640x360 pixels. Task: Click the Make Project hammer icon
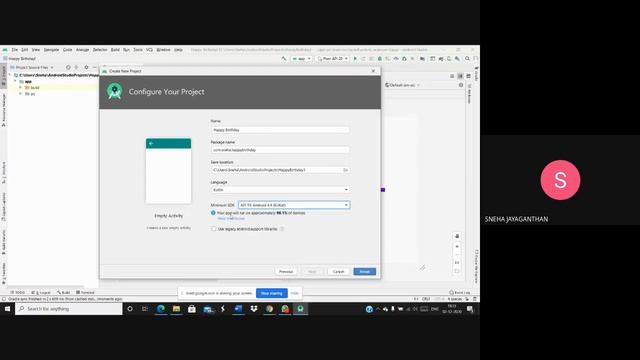click(284, 59)
